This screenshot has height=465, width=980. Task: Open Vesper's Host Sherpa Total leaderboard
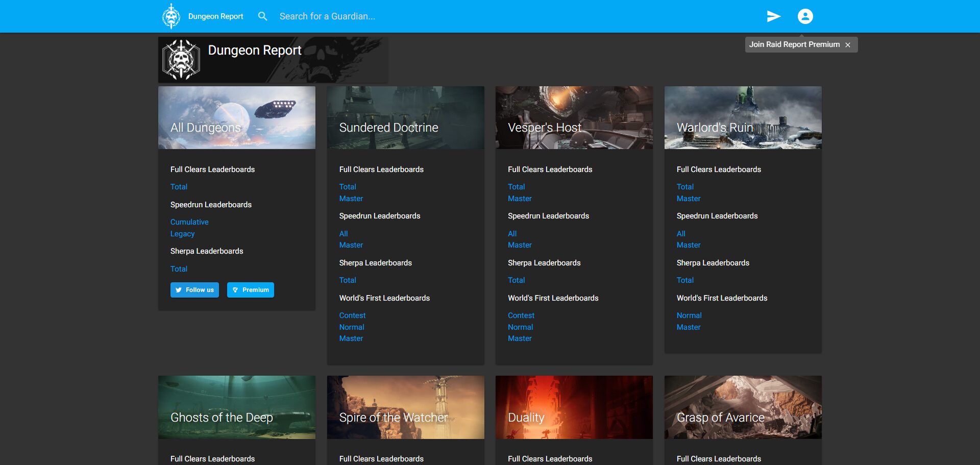(x=516, y=280)
